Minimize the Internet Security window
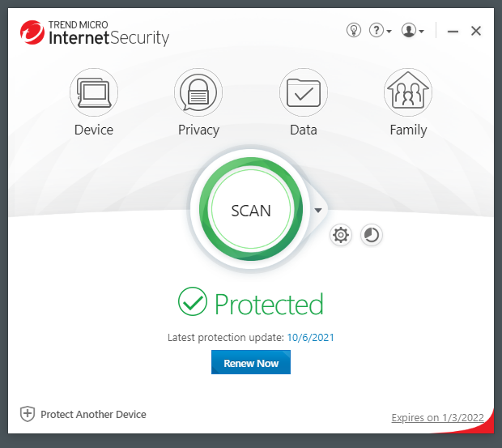Screen dimensions: 502x448 [x=453, y=31]
